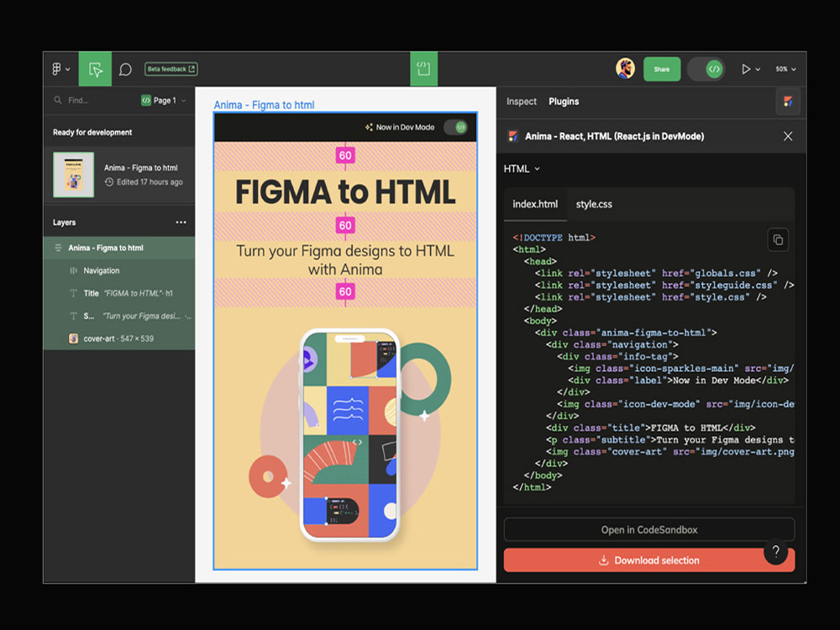Toggle the Now in Dev Mode switch on canvas

coord(456,127)
